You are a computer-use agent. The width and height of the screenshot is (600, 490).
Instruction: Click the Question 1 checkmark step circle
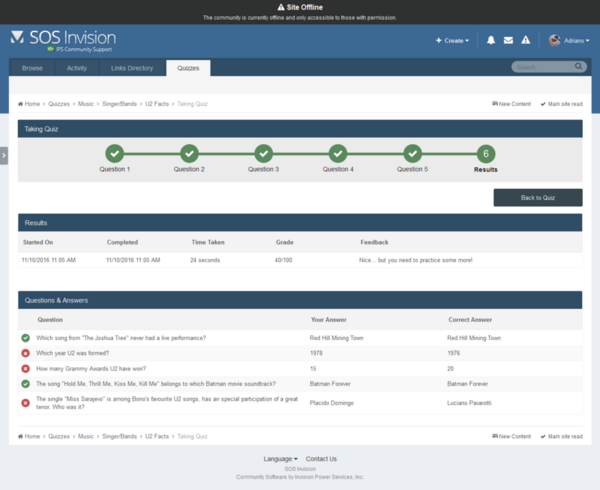pyautogui.click(x=115, y=153)
